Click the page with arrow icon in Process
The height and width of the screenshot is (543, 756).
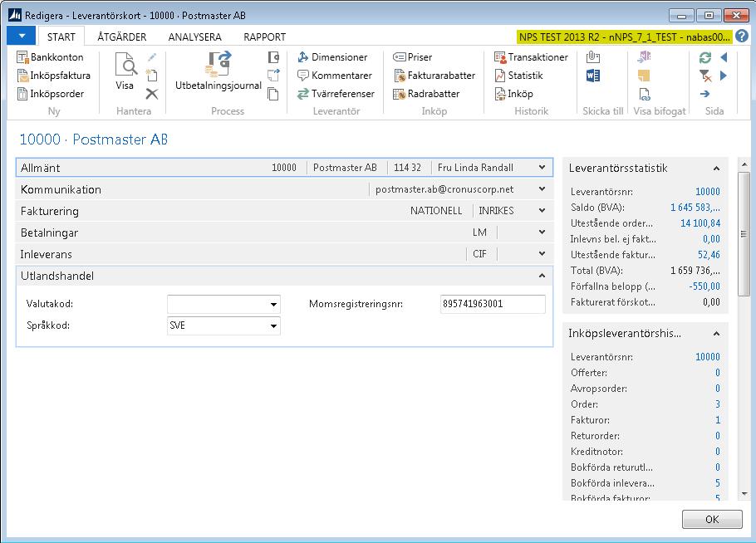pos(273,76)
